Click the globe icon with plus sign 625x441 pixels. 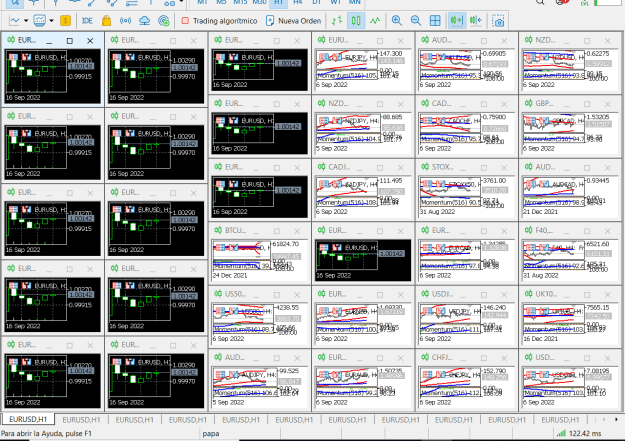[163, 21]
